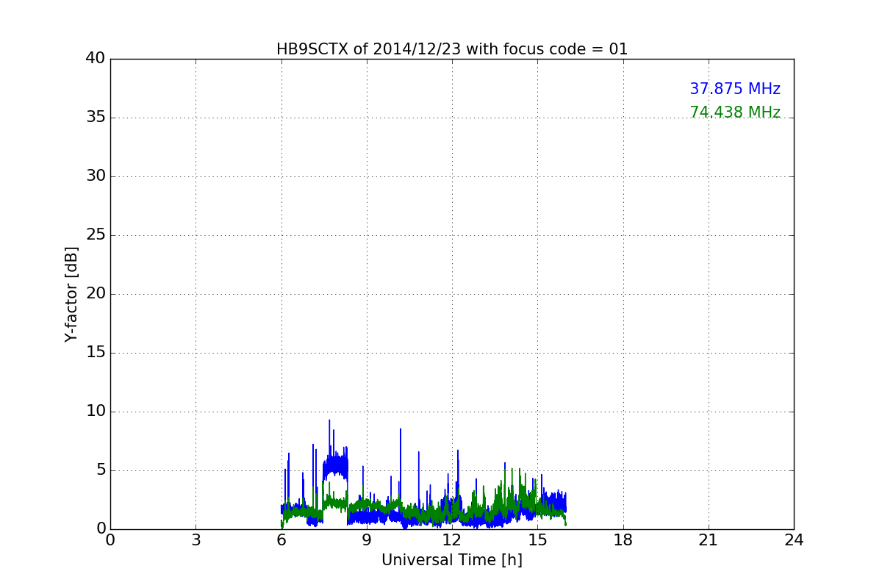Click the y-axis tick label 20
The width and height of the screenshot is (882, 588).
pyautogui.click(x=96, y=294)
